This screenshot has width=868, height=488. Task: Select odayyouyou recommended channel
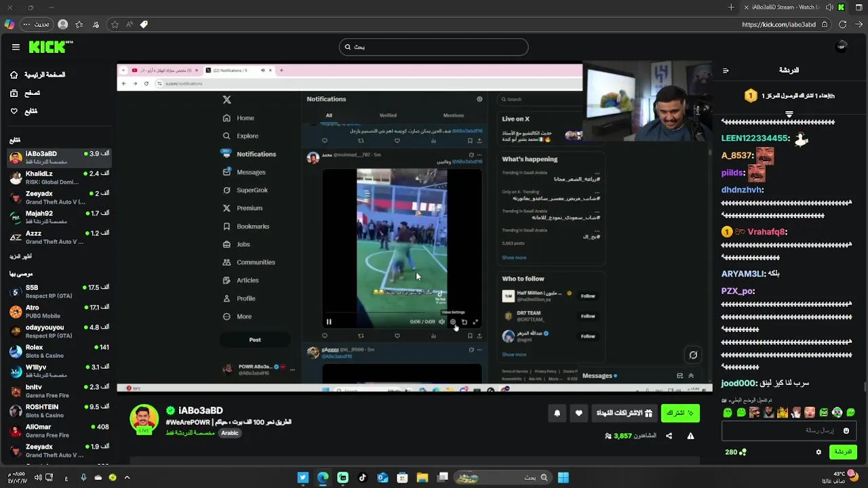pyautogui.click(x=59, y=331)
